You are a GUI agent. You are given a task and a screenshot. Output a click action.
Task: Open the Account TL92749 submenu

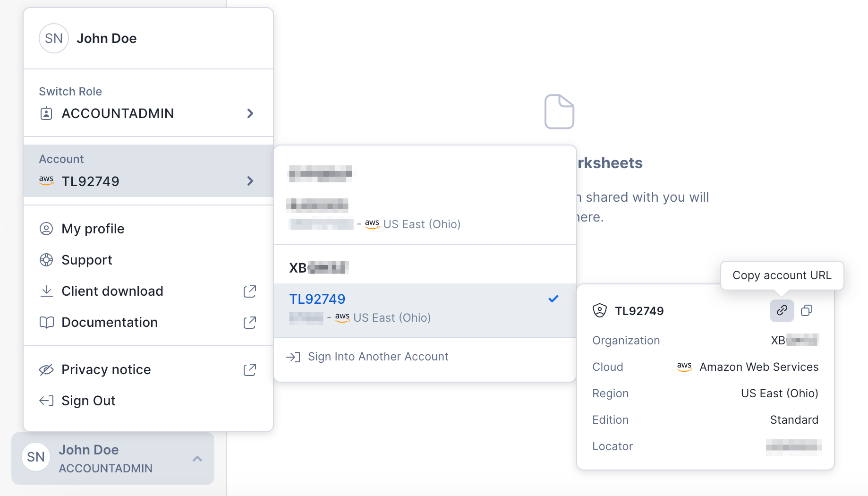coord(148,171)
